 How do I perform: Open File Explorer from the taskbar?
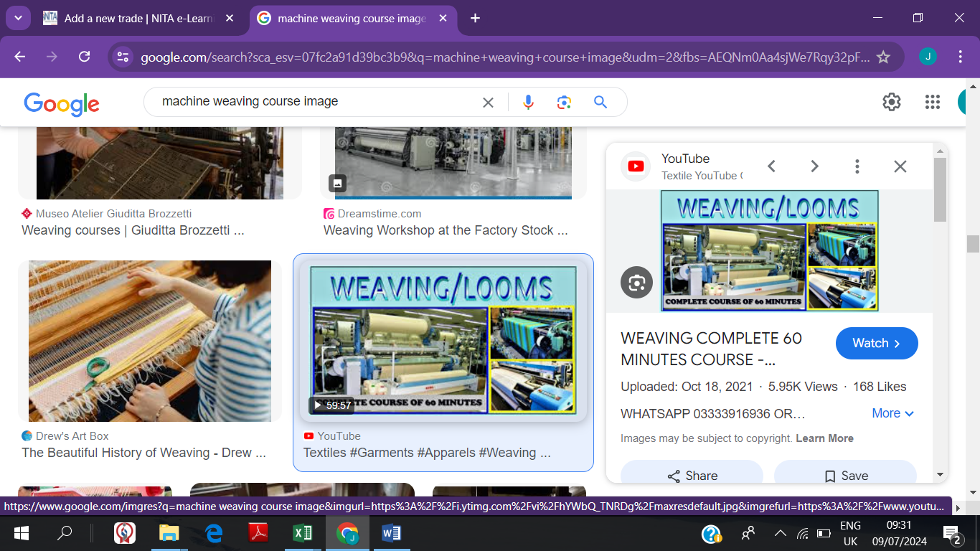169,533
